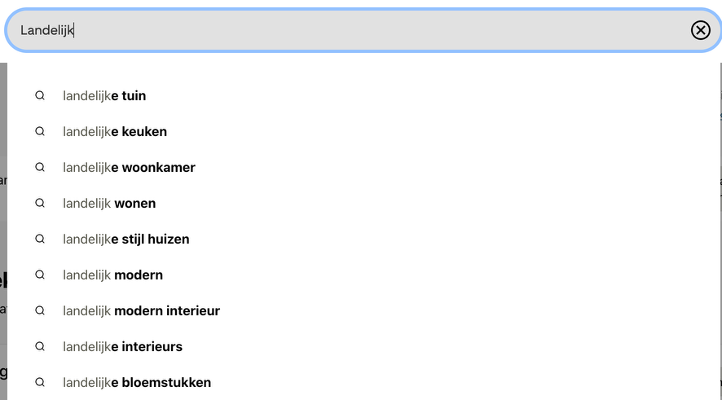Screen dimensions: 722x400
Task: Choose the 'landelijke interieurs' suggestion
Action: pos(123,347)
